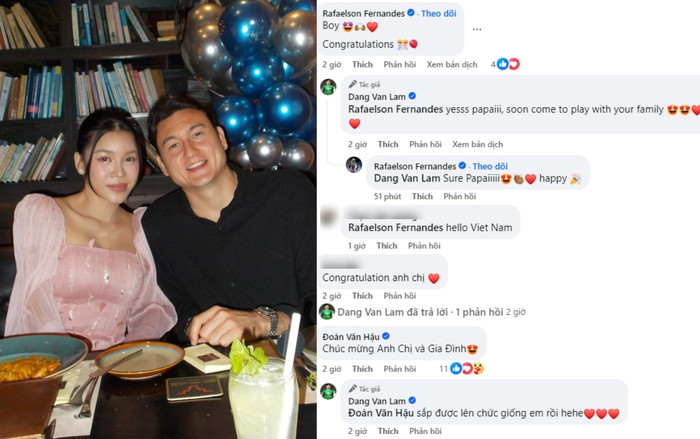The image size is (700, 439).
Task: Follow Rafaelson via Theo dõi in nested reply
Action: [x=490, y=166]
